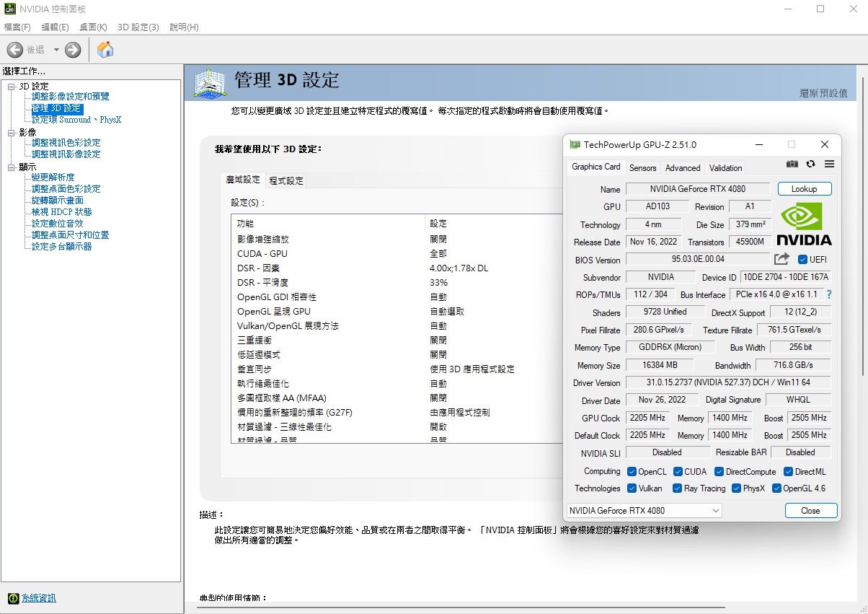Switch to the Validation tab in GPU-Z
868x614 pixels.
pos(725,168)
